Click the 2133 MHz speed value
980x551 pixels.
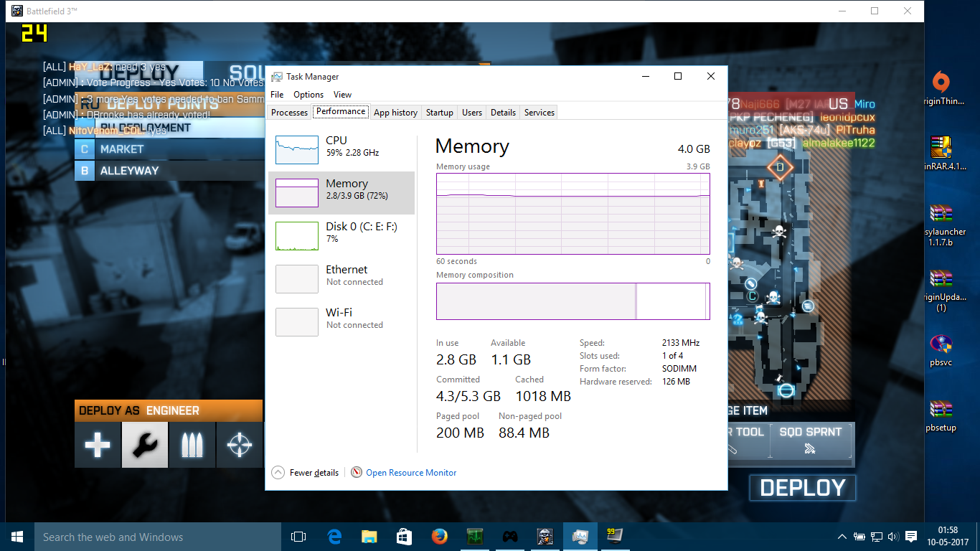click(681, 343)
